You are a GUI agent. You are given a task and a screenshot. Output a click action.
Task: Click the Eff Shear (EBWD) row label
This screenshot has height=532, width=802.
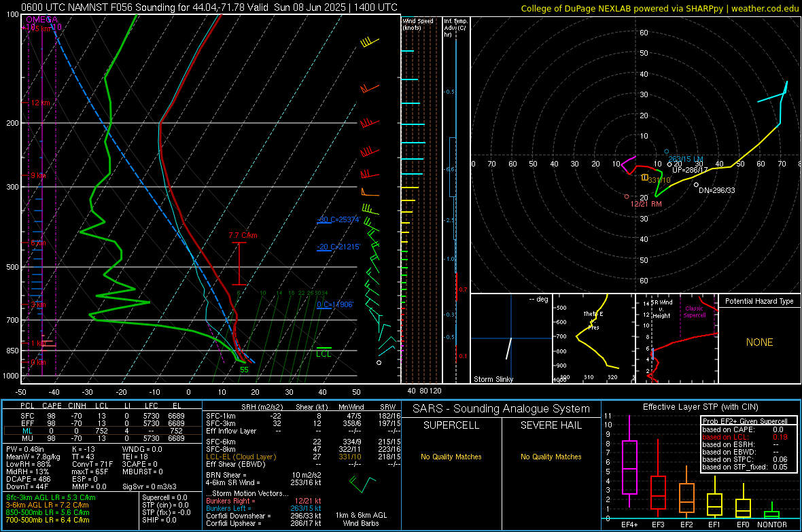coord(236,465)
